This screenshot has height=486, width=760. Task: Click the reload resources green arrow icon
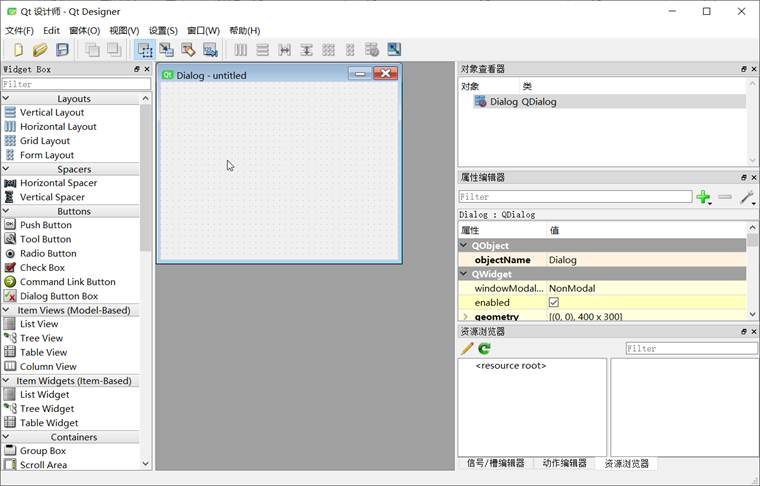(484, 348)
